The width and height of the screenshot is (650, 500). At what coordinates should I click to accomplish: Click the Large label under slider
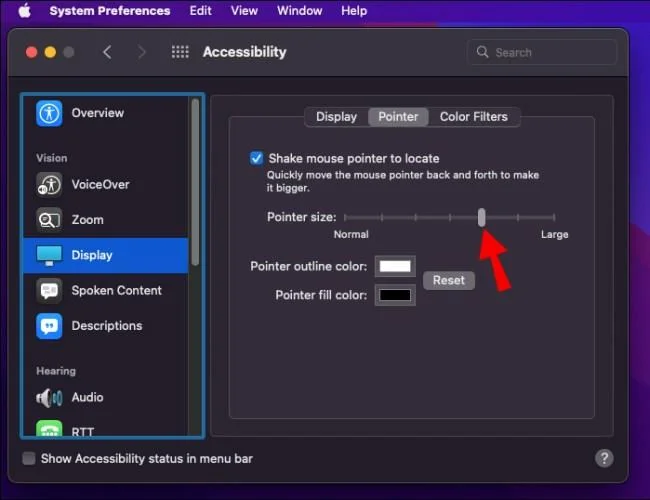(554, 235)
